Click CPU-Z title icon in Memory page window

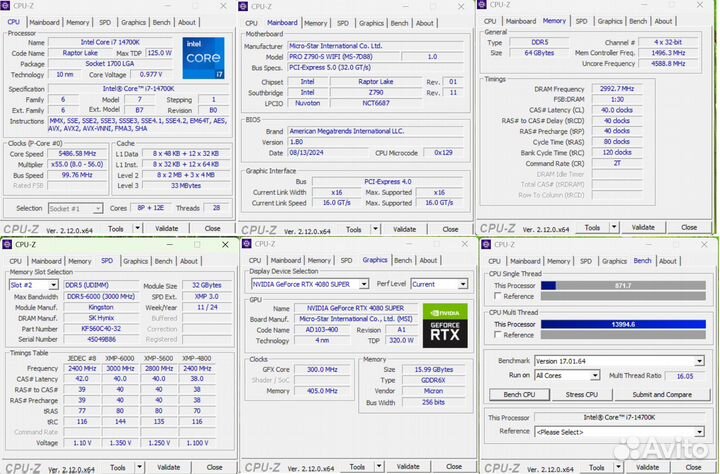(482, 5)
